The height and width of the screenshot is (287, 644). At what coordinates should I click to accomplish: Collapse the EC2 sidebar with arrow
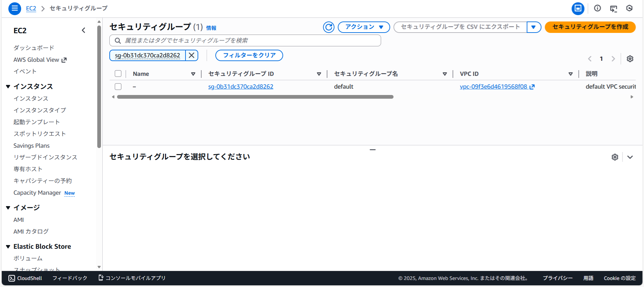(84, 31)
